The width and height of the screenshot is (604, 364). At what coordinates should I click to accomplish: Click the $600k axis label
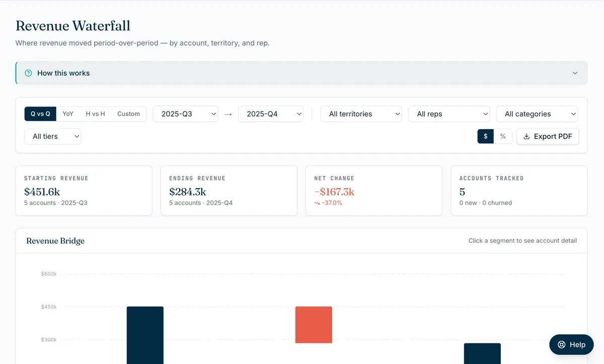pyautogui.click(x=49, y=274)
